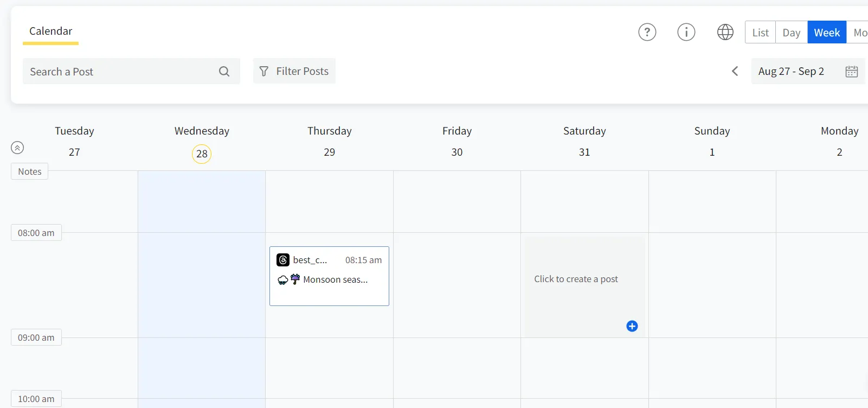Open the Aug 27 - Sep 2 date range selector
Image resolution: width=868 pixels, height=408 pixels.
791,71
